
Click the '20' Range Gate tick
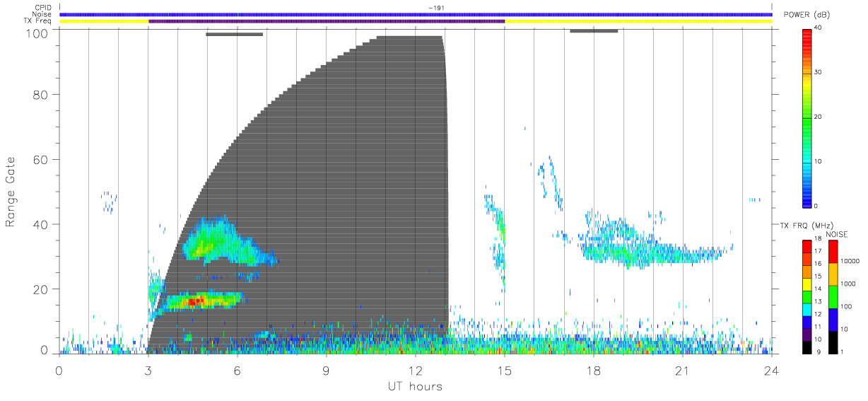coord(40,289)
